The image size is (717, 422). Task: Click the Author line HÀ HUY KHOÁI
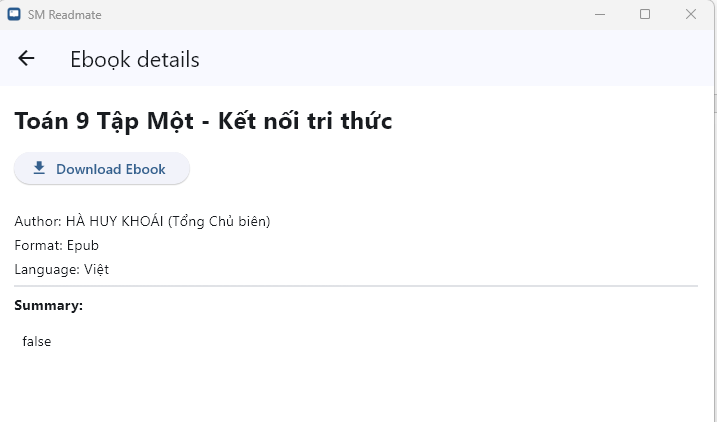pyautogui.click(x=142, y=221)
